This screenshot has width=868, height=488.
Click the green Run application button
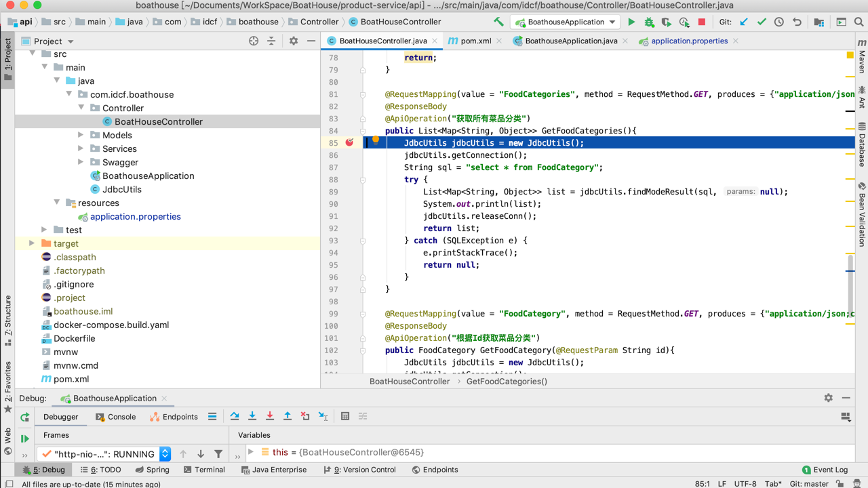pyautogui.click(x=631, y=22)
